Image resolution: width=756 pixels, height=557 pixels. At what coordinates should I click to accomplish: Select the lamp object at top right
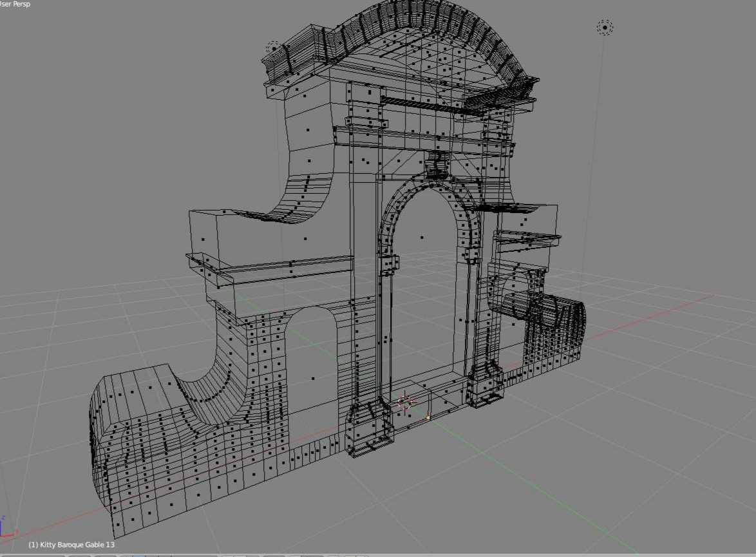point(605,28)
